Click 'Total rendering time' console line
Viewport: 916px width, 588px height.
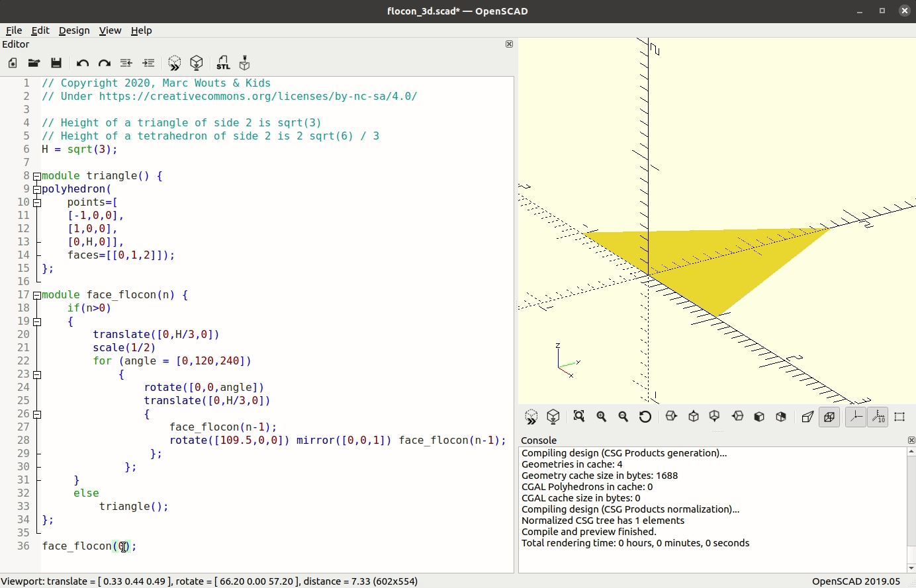(635, 543)
